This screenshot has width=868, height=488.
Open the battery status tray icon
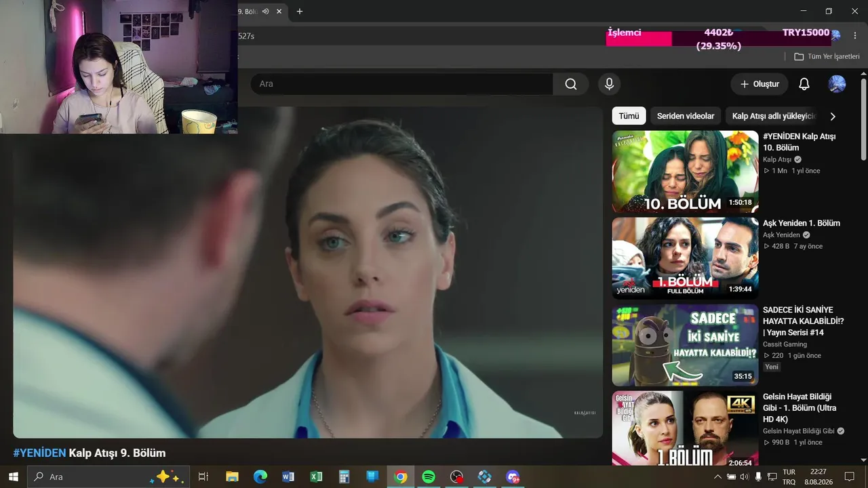click(731, 476)
